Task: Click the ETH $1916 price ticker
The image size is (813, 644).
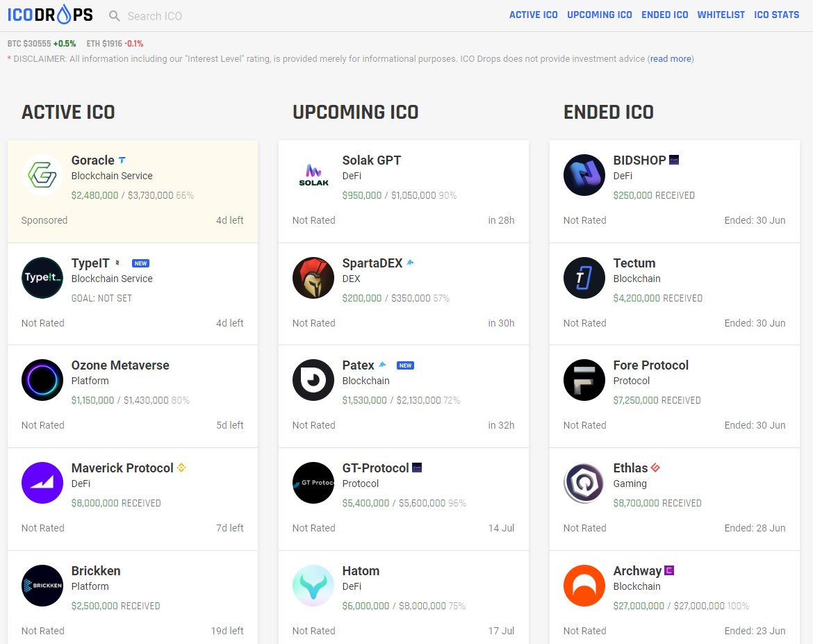Action: tap(115, 44)
